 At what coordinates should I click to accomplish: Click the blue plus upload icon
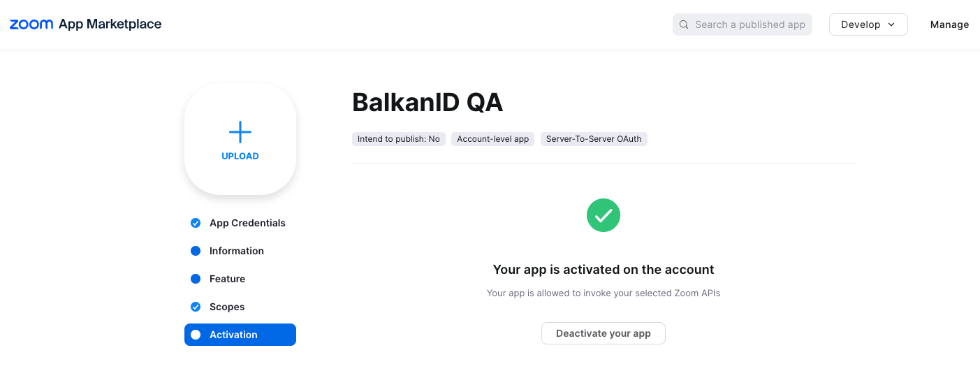(x=240, y=132)
